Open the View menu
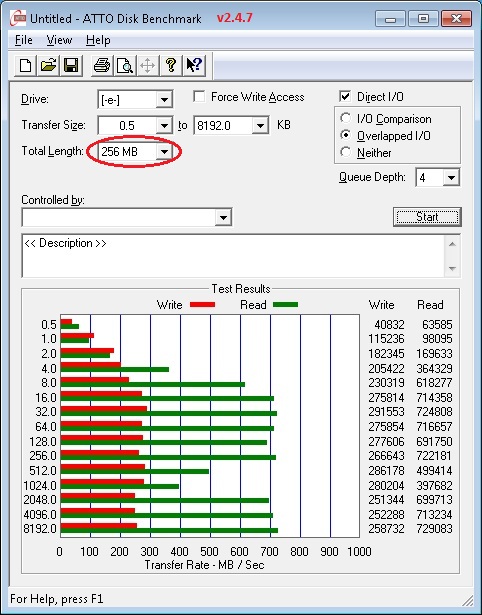 [x=59, y=40]
